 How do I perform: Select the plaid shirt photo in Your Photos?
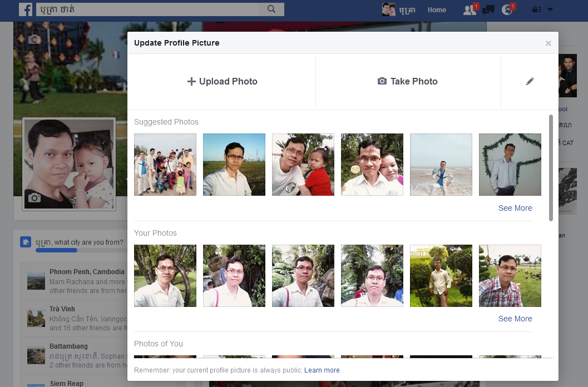510,276
